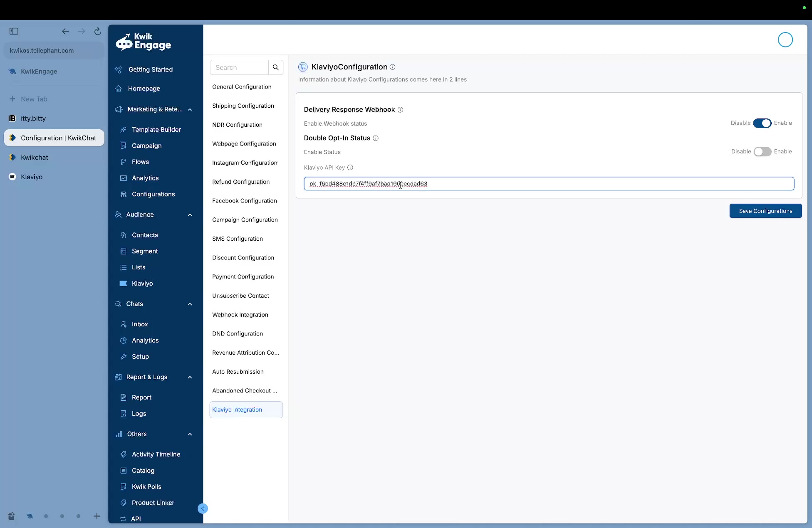Click the info icon beside Klaviyo API Key
This screenshot has height=528, width=812.
point(350,168)
